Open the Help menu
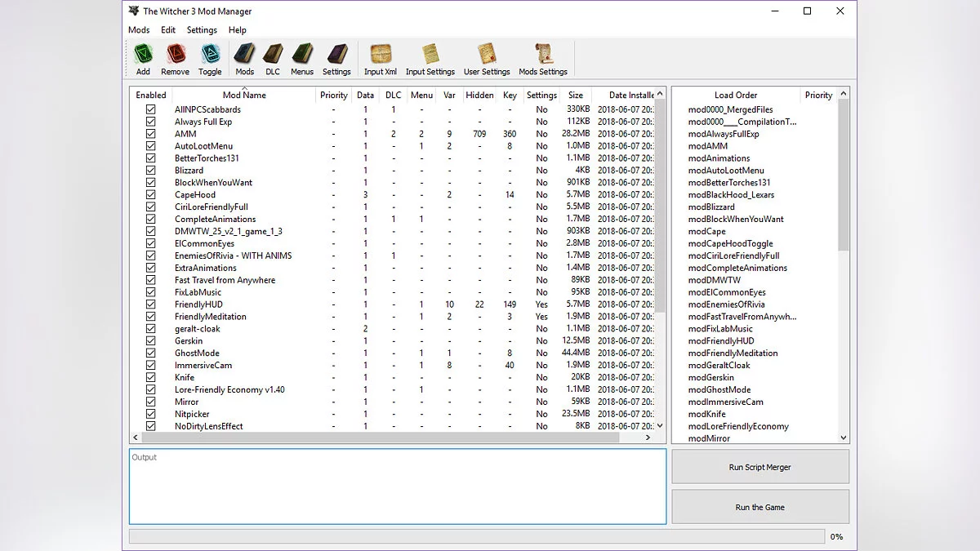This screenshot has width=980, height=551. click(238, 29)
